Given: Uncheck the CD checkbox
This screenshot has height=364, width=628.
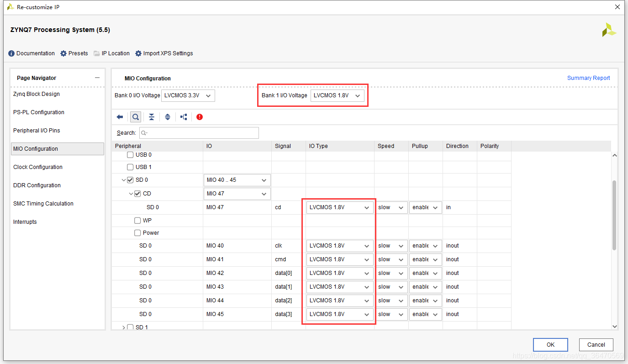Looking at the screenshot, I should tap(137, 194).
